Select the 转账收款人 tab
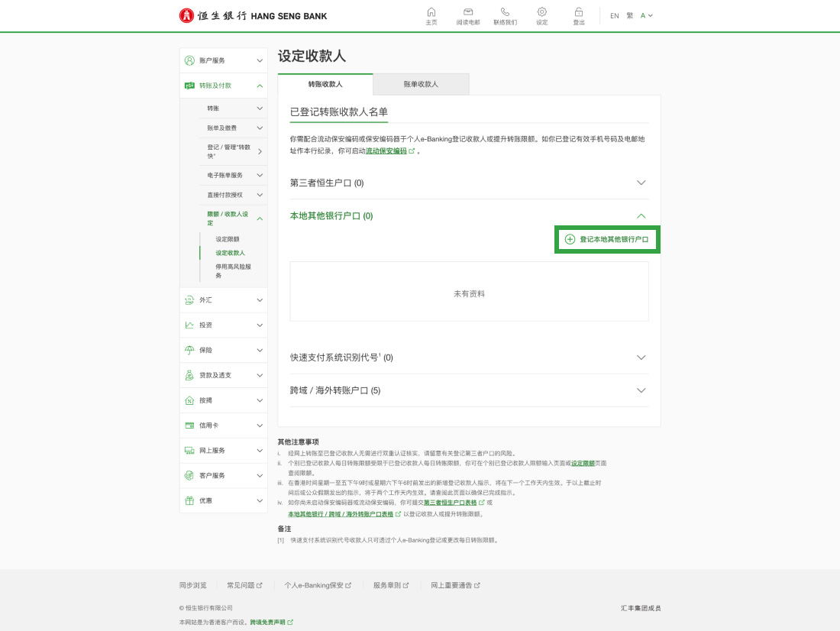The image size is (840, 631). tap(325, 84)
